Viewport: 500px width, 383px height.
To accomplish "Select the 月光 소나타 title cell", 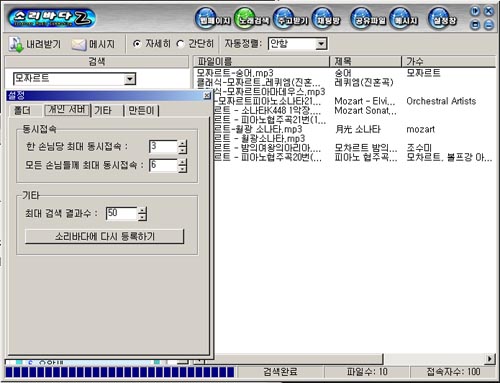I will point(357,129).
